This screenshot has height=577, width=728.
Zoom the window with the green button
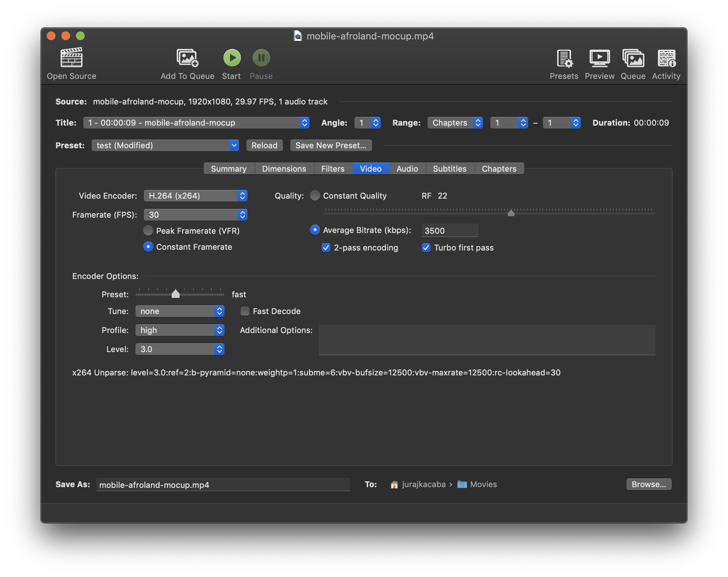click(80, 36)
